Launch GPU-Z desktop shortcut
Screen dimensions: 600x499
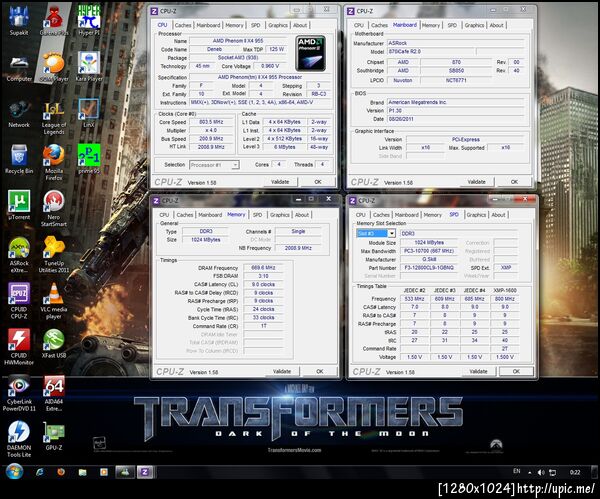coord(54,436)
